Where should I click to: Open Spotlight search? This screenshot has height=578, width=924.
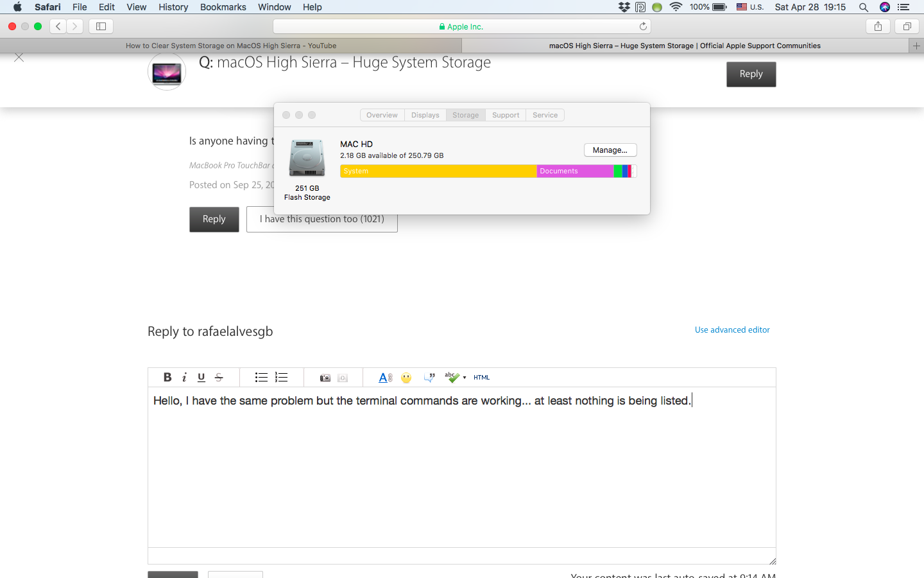point(864,7)
